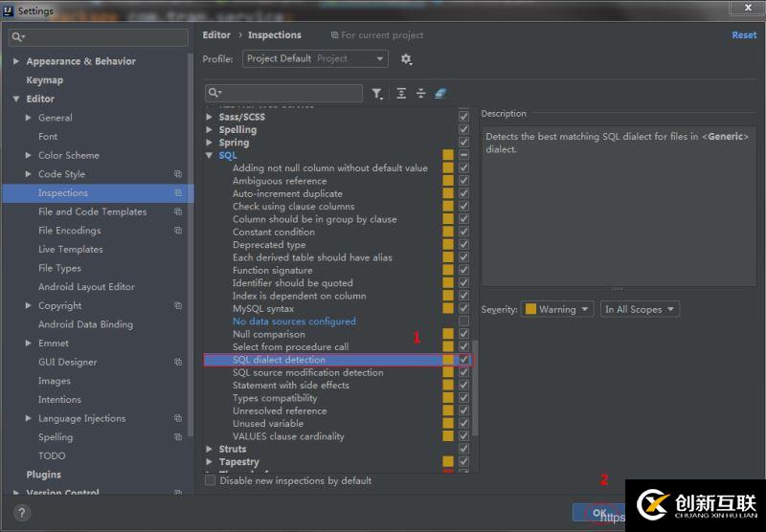
Task: Open the profile gear settings icon
Action: click(x=406, y=59)
